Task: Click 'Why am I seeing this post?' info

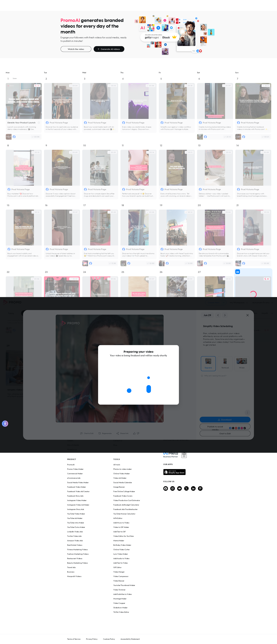Action: pyautogui.click(x=213, y=375)
